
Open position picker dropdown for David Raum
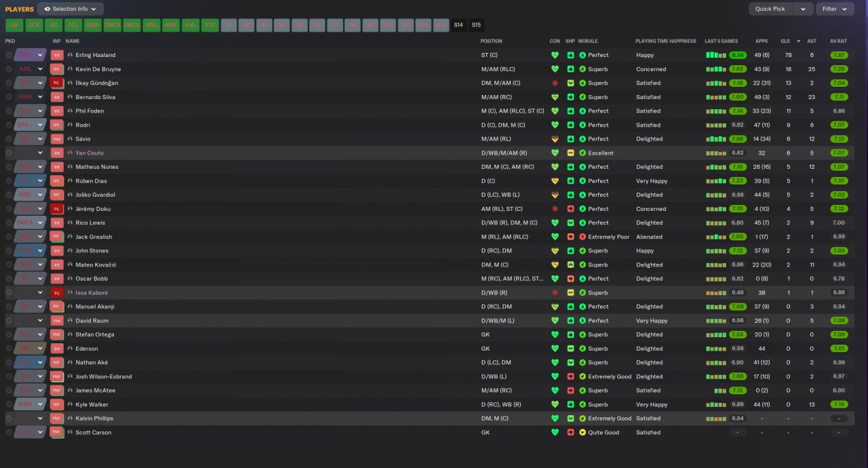click(x=40, y=320)
